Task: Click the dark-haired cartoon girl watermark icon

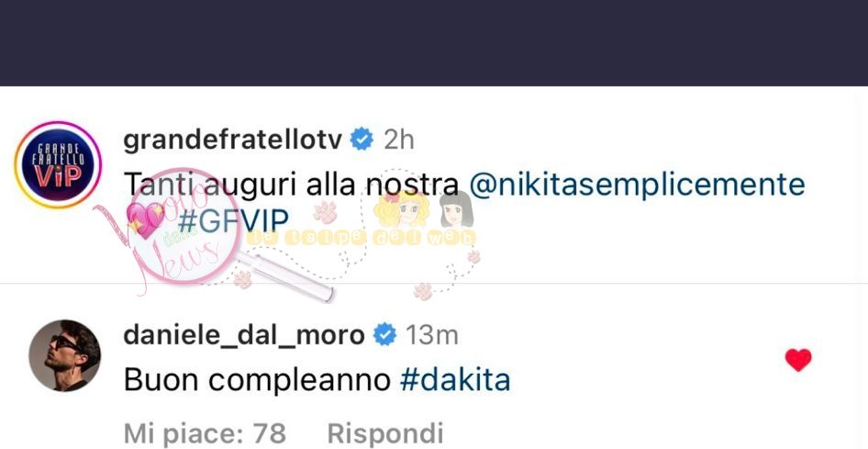Action: click(x=456, y=210)
